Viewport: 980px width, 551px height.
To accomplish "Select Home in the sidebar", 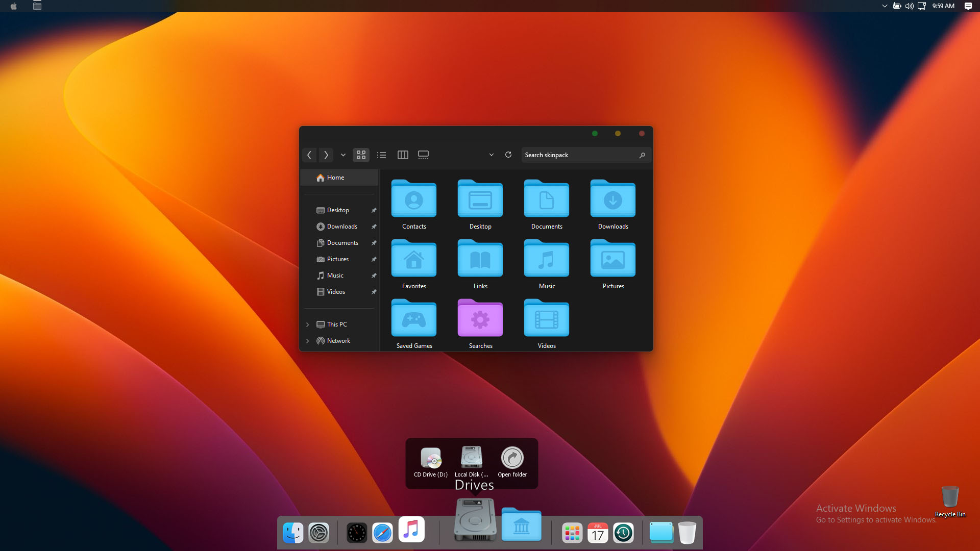I will pyautogui.click(x=335, y=178).
